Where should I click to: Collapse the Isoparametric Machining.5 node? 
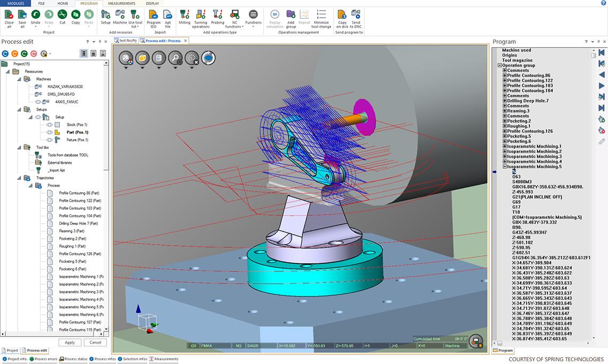coord(505,166)
